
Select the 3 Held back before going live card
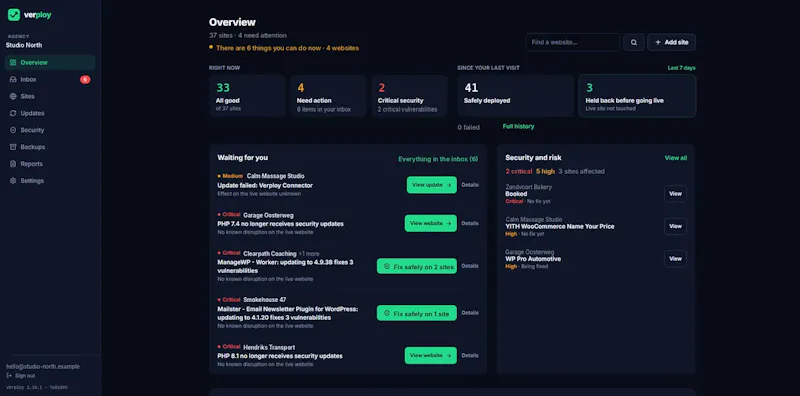(x=637, y=96)
